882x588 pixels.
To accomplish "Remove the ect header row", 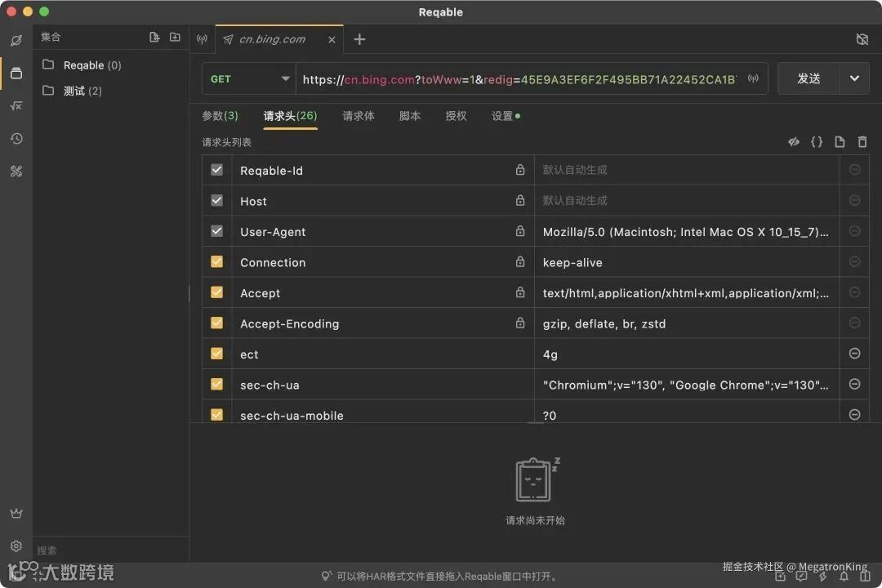I will 854,354.
